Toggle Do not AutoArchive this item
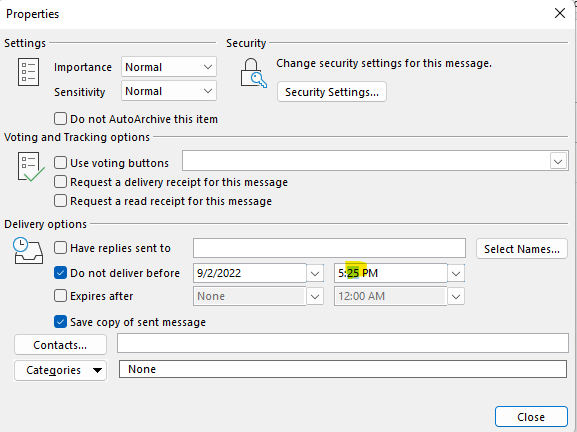Image resolution: width=577 pixels, height=432 pixels. tap(60, 119)
